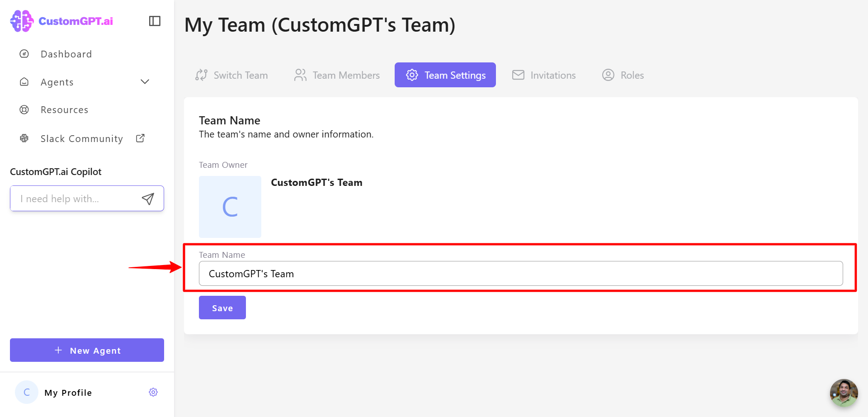Click the CustomGPT.ai brain logo
The image size is (868, 417).
click(22, 21)
